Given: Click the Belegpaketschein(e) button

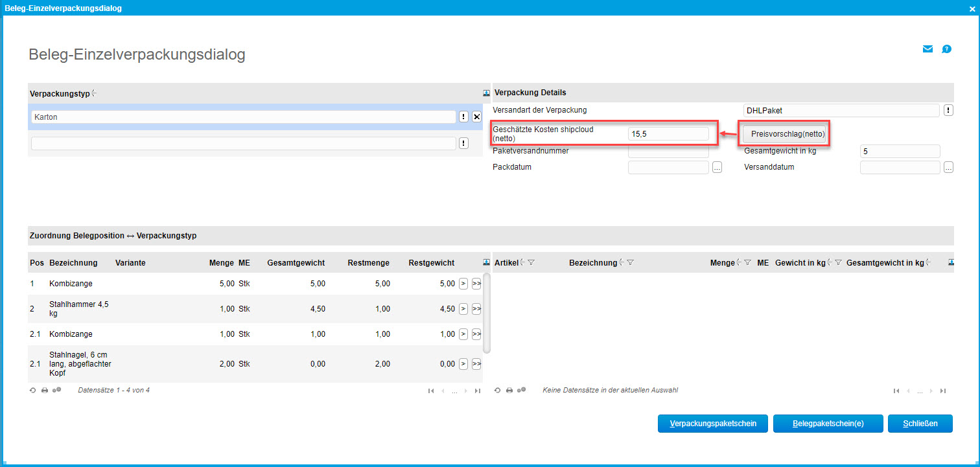Looking at the screenshot, I should (828, 424).
